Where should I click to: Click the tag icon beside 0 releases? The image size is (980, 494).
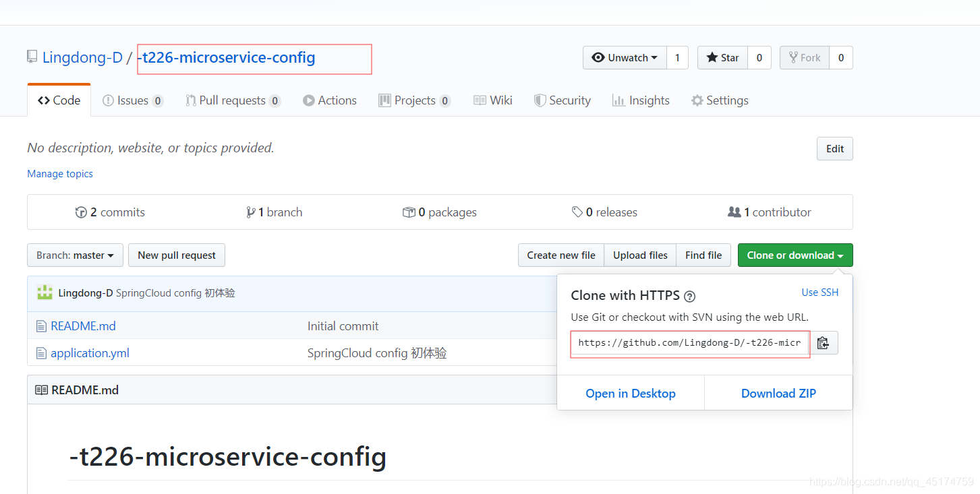577,212
